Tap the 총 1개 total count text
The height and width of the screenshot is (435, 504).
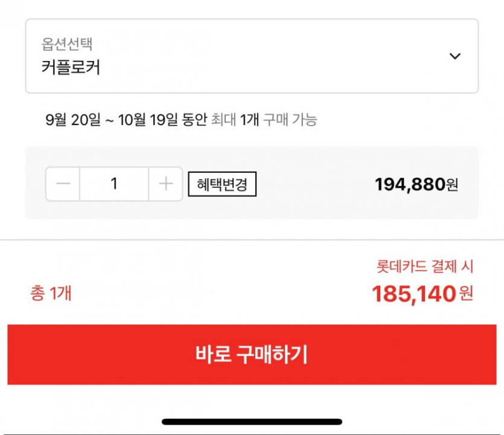(x=51, y=294)
